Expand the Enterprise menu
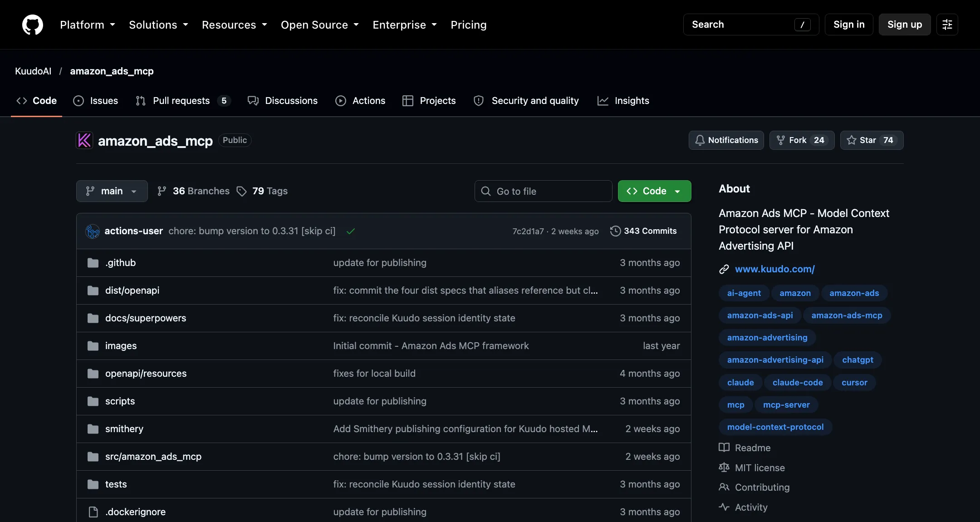This screenshot has height=522, width=980. (x=405, y=25)
